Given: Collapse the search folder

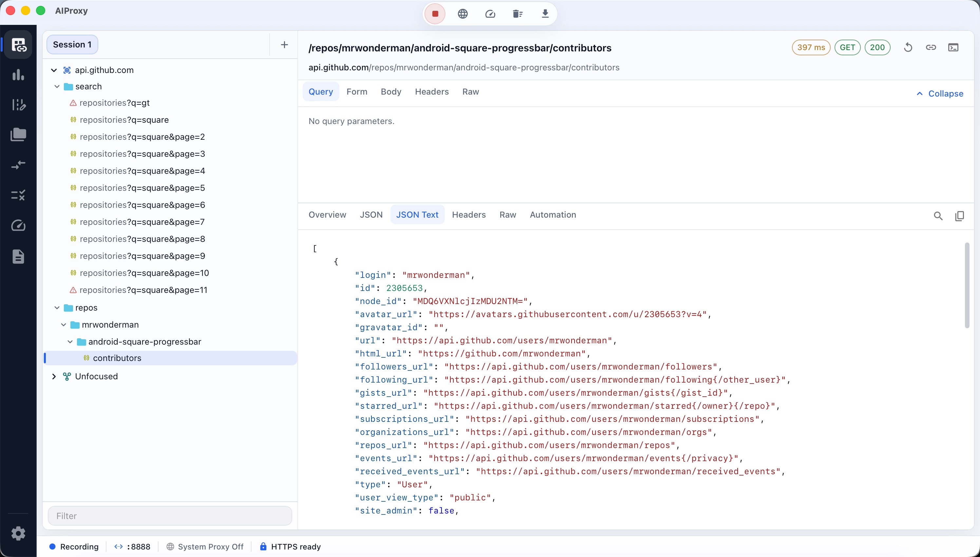Looking at the screenshot, I should tap(57, 86).
